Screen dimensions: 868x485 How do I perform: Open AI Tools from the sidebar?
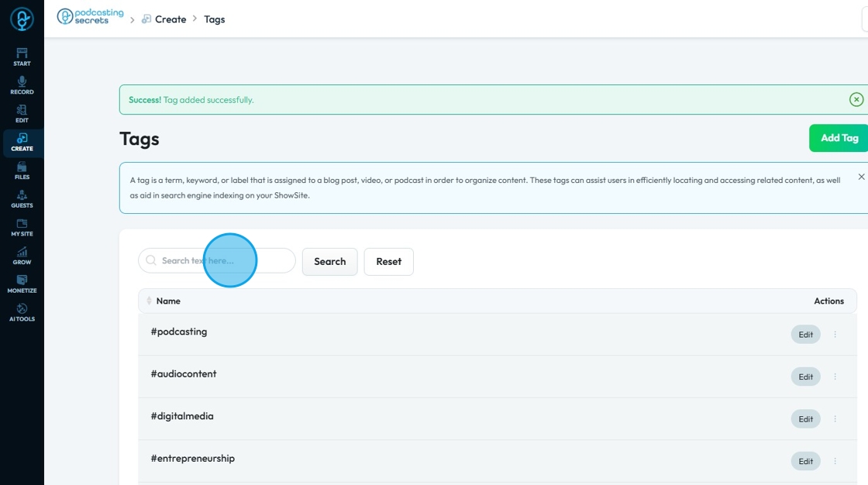(x=22, y=312)
